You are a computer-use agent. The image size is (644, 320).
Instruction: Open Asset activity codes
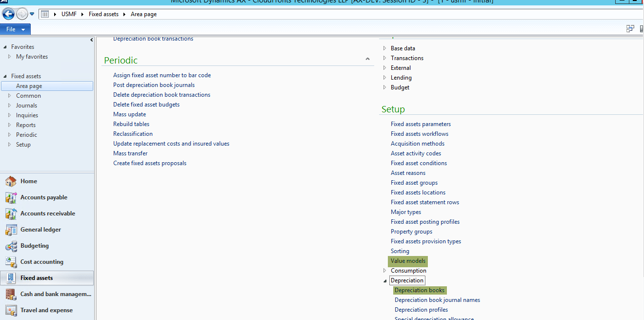coord(416,153)
